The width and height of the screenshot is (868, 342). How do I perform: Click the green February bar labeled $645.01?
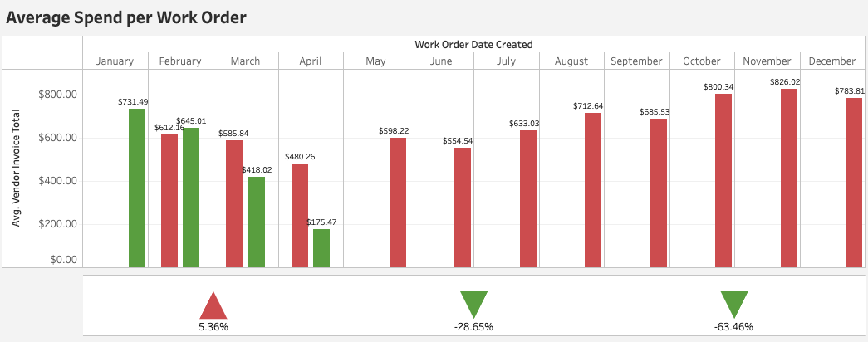point(191,198)
